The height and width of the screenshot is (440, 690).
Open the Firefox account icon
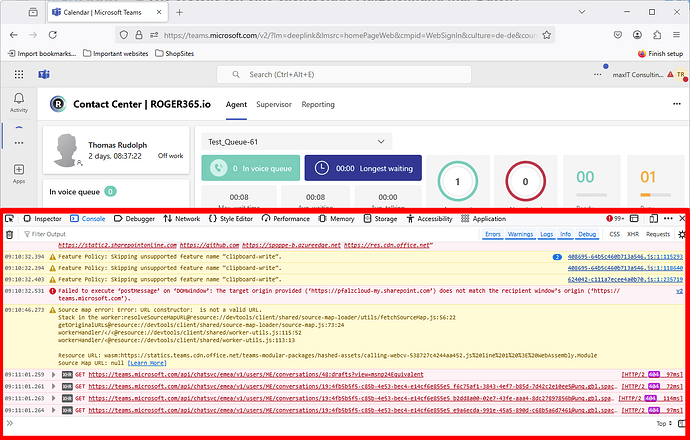(637, 35)
